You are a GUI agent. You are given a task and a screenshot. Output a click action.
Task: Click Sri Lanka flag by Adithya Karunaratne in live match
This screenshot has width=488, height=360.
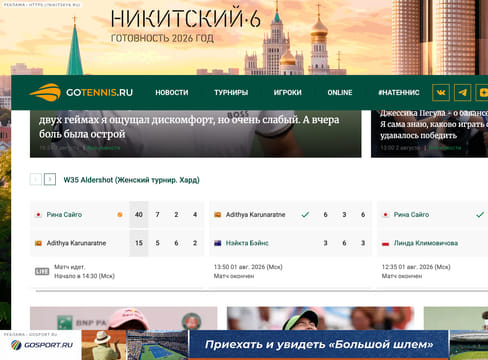(38, 243)
